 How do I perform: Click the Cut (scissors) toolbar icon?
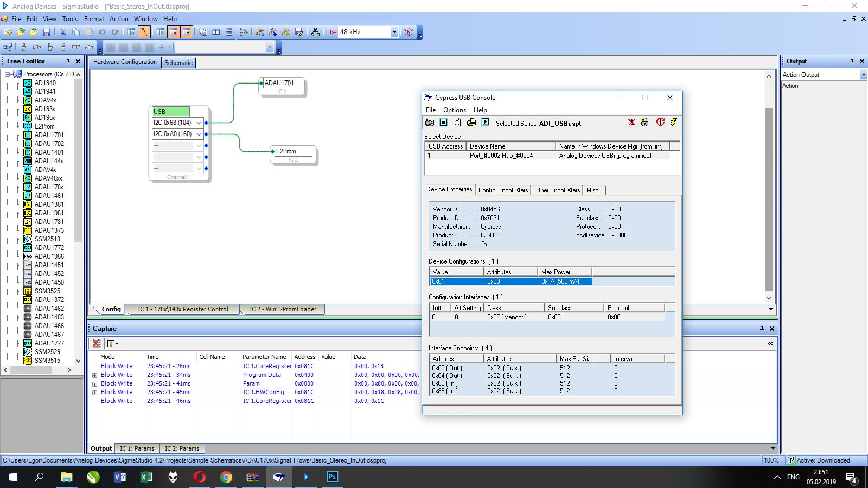pyautogui.click(x=63, y=32)
